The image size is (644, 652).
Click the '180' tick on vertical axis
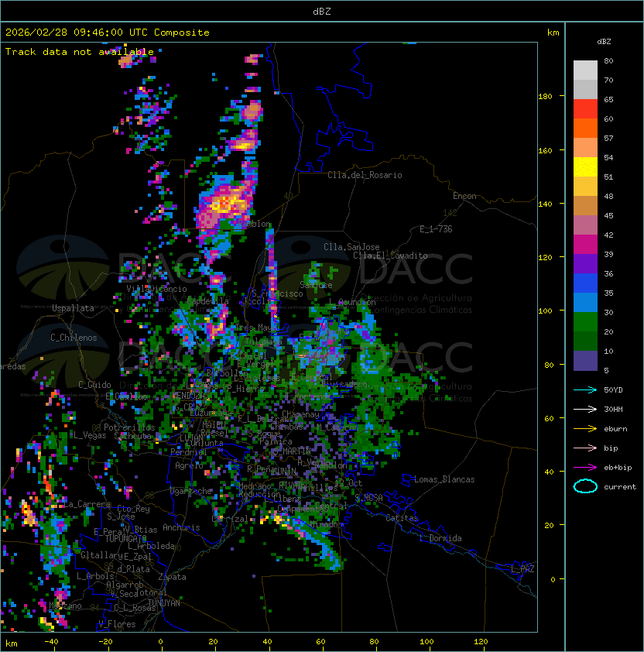[x=545, y=97]
